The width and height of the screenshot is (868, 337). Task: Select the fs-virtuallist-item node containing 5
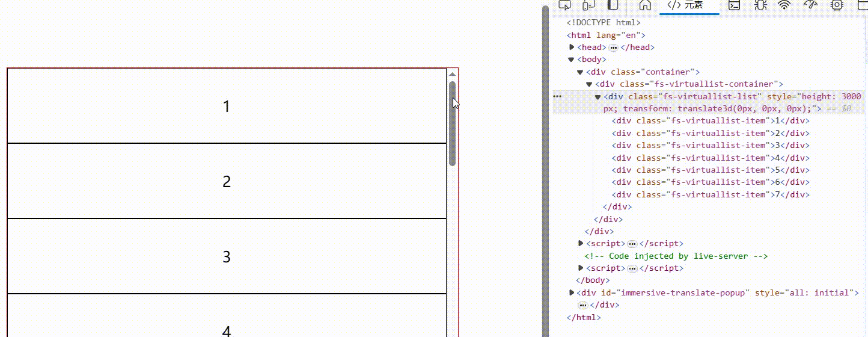point(711,170)
